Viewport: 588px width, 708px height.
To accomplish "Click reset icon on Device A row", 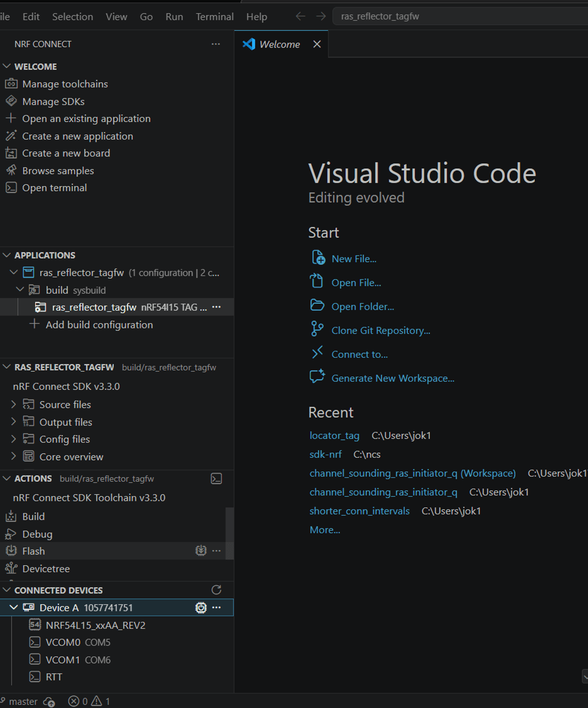I will click(201, 607).
